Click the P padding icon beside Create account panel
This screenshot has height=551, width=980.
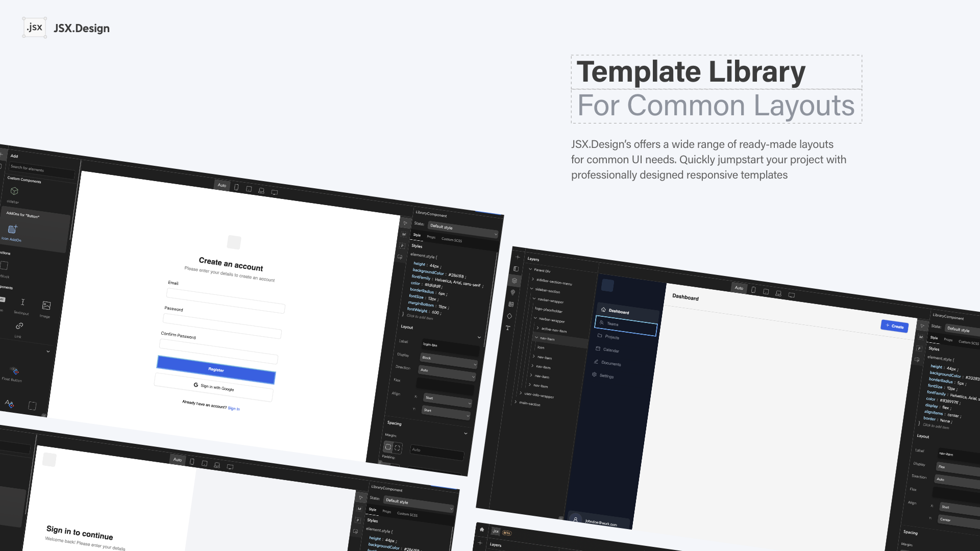402,245
